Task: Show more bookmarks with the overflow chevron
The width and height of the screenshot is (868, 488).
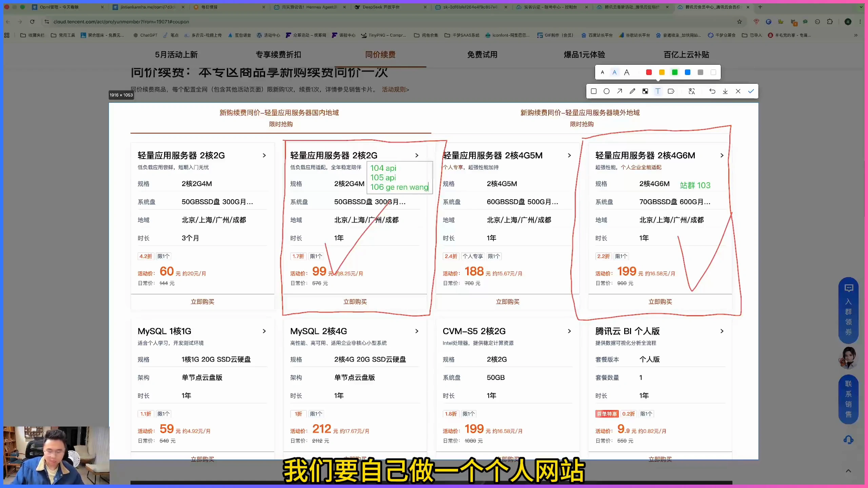Action: [x=856, y=35]
